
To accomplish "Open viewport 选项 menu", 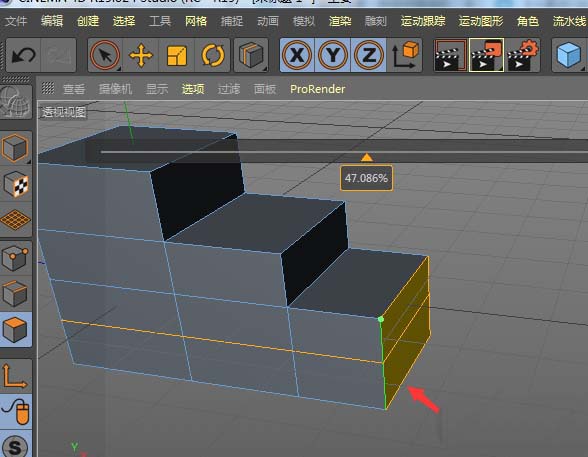I will [193, 89].
